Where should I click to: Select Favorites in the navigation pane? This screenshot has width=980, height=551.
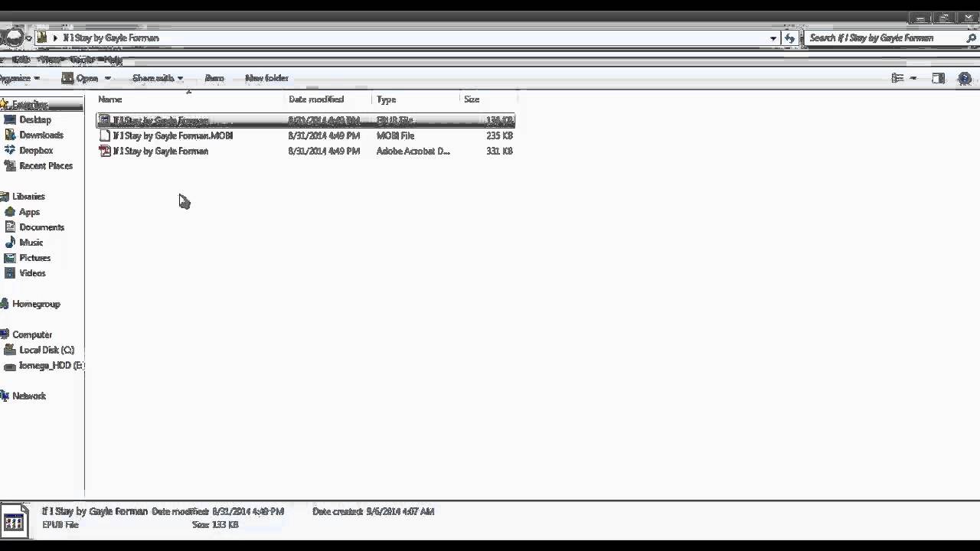[x=30, y=104]
